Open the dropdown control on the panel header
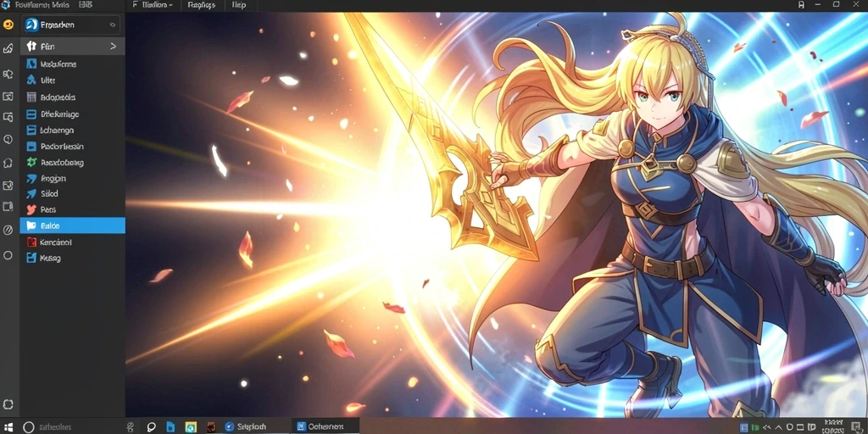This screenshot has height=434, width=868. click(113, 25)
